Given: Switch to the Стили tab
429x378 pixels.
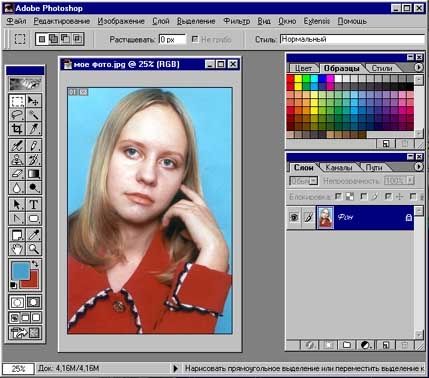Looking at the screenshot, I should tap(382, 68).
